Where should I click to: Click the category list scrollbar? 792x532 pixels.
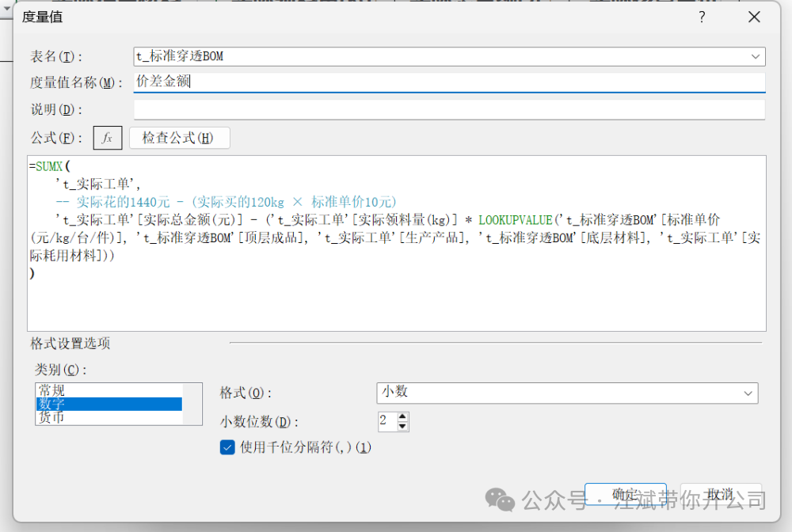(192, 404)
